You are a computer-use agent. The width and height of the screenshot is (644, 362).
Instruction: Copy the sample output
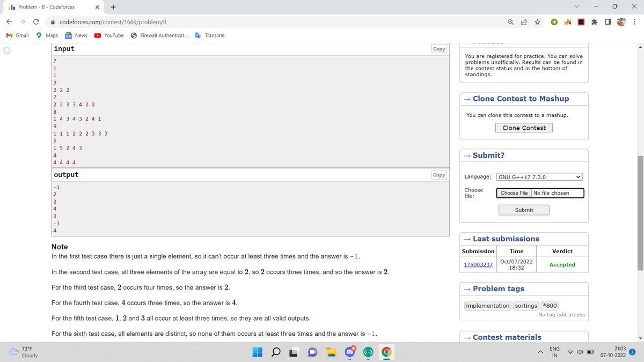(439, 175)
